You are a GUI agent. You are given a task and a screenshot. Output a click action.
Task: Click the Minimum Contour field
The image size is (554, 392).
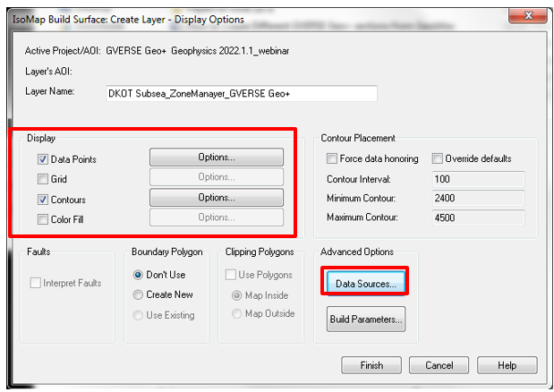click(x=479, y=198)
